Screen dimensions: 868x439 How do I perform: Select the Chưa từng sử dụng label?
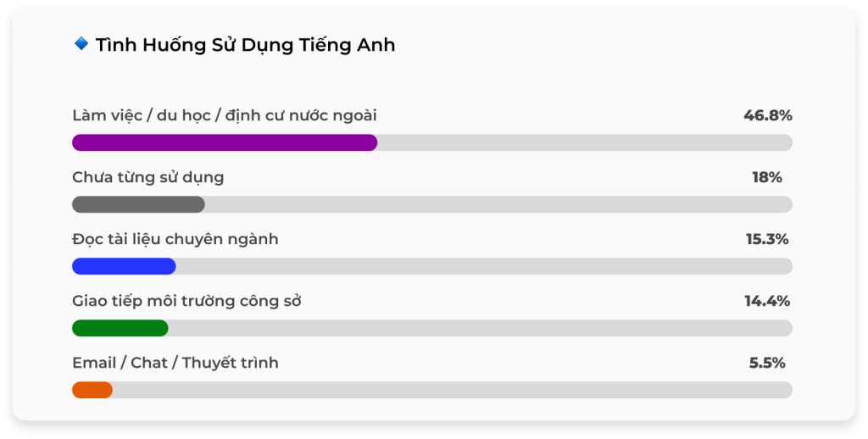148,177
